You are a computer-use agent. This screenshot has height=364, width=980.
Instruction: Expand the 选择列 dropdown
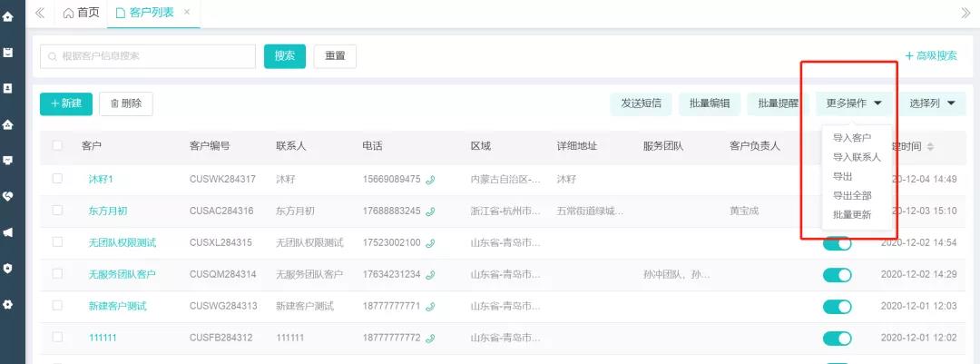tap(932, 103)
